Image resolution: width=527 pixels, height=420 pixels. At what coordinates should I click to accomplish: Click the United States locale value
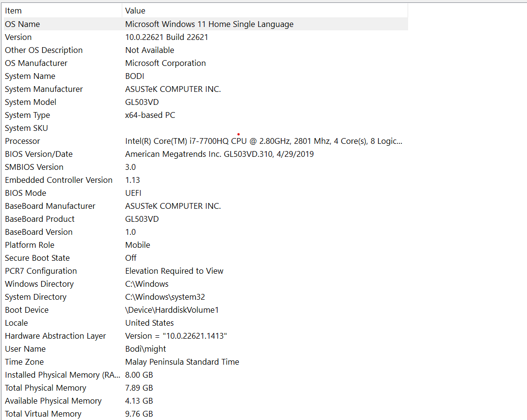150,323
